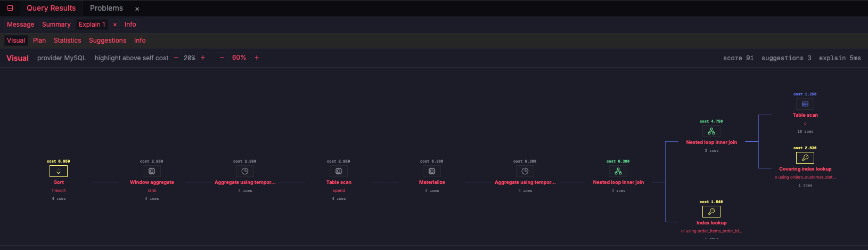This screenshot has width=868, height=250.
Task: Click the filesort text under Sort
Action: [x=59, y=190]
